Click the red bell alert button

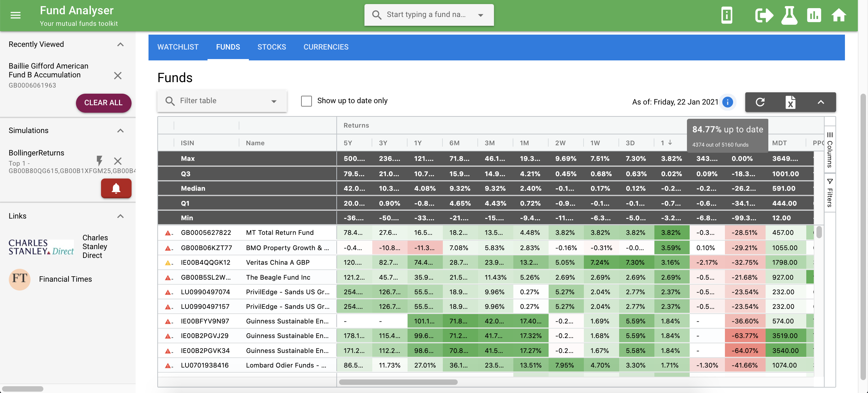(116, 188)
